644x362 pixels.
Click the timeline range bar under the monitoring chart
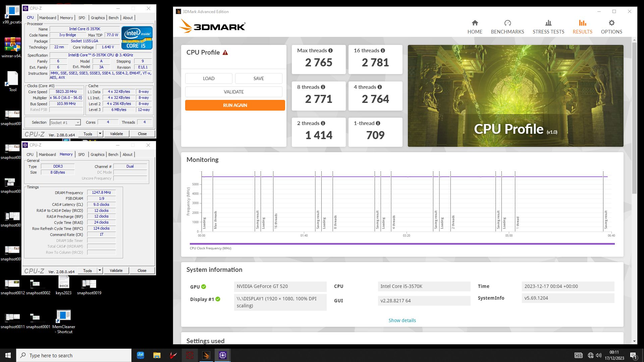[x=402, y=244]
